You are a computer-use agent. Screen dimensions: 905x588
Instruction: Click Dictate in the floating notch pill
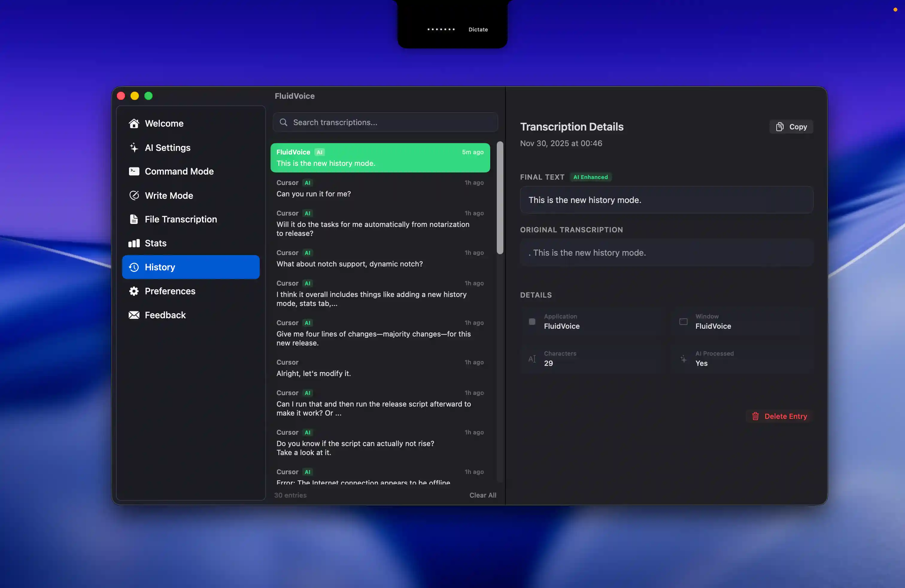478,29
